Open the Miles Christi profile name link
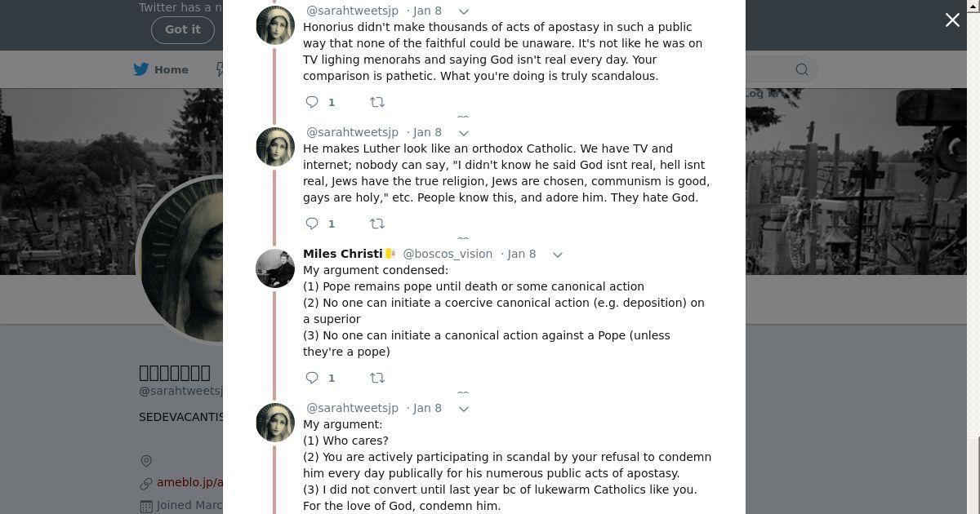 pyautogui.click(x=343, y=254)
